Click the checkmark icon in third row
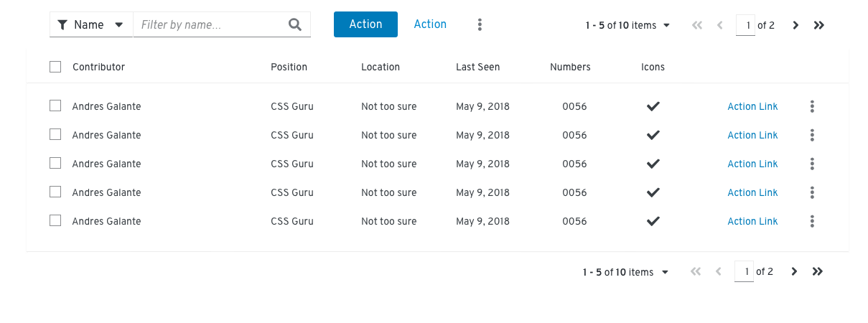The height and width of the screenshot is (323, 868). [653, 164]
